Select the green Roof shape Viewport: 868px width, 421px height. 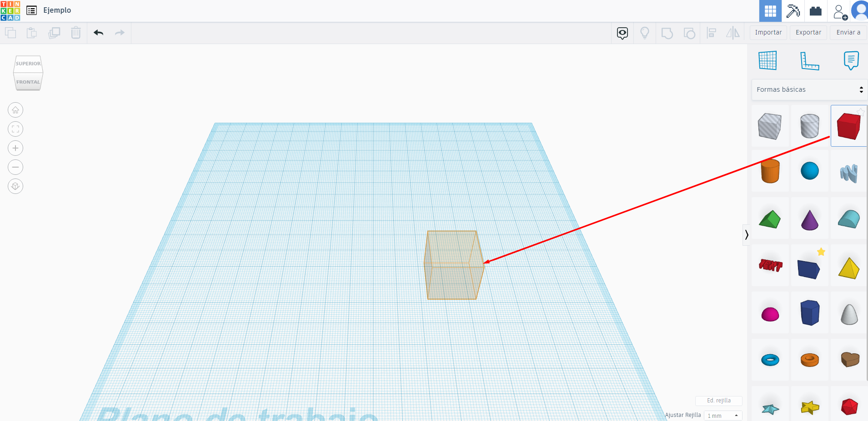click(x=770, y=219)
